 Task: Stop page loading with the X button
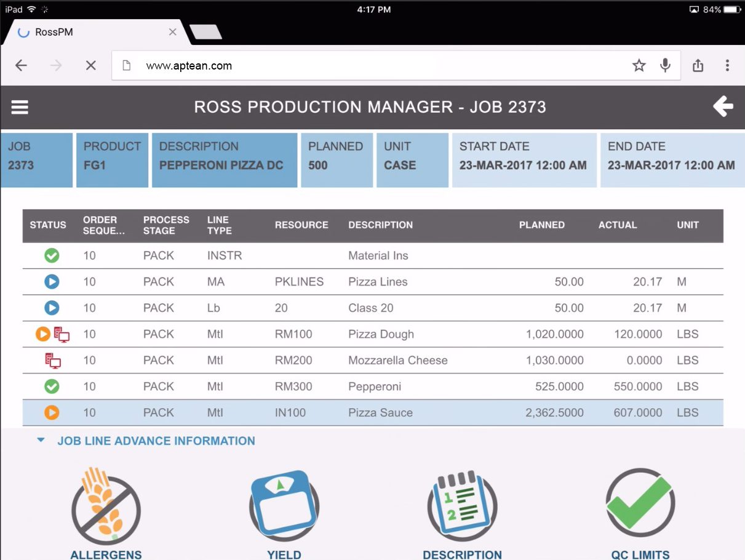tap(90, 65)
